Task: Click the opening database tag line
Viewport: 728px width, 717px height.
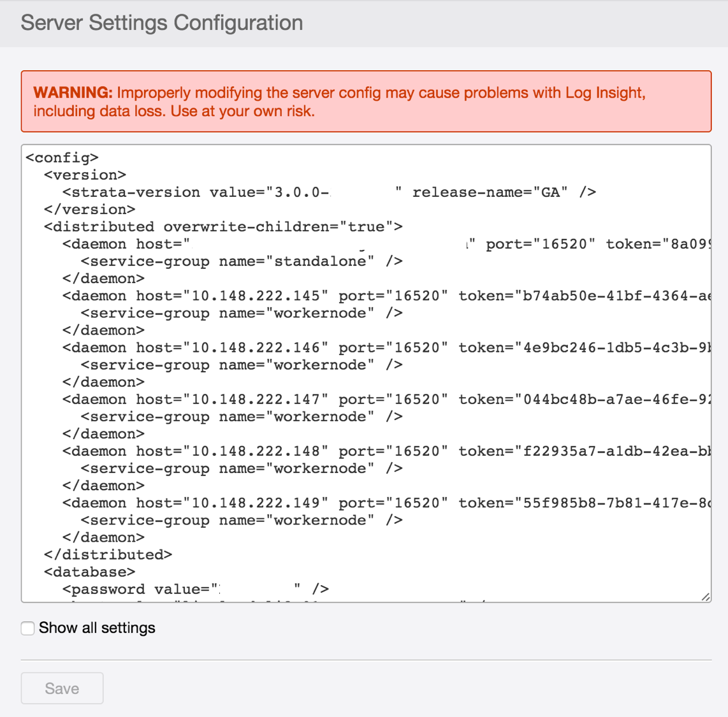Action: coord(89,572)
